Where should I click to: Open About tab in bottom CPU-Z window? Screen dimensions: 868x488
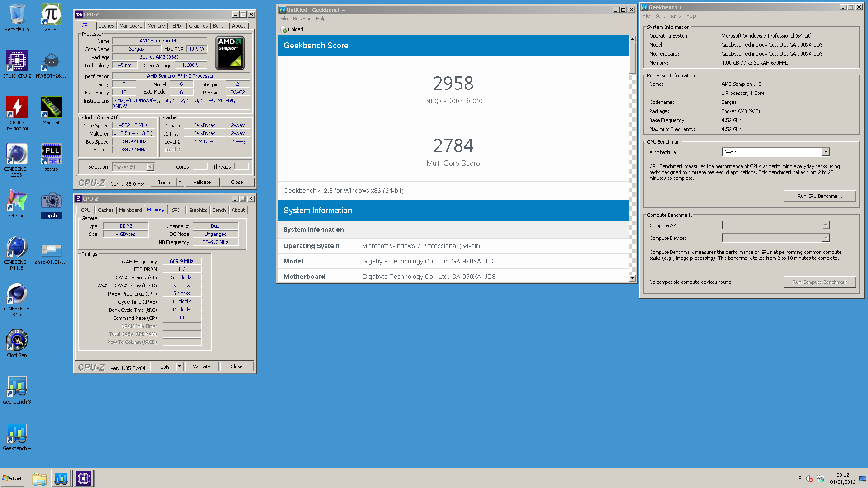(x=238, y=210)
